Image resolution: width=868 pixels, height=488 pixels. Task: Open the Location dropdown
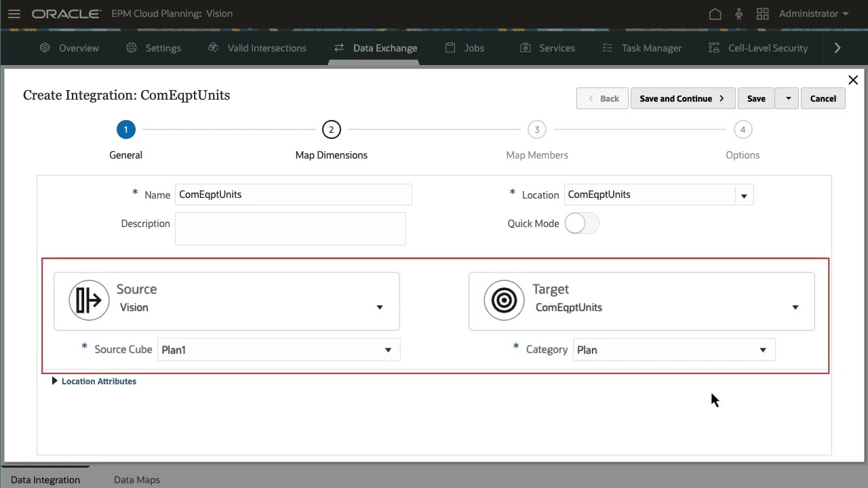pos(744,195)
